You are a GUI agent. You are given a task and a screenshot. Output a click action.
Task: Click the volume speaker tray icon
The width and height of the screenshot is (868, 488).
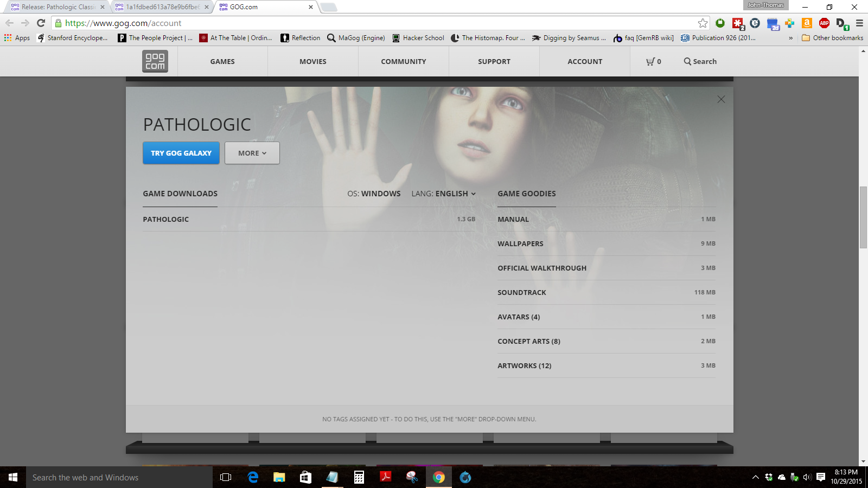point(807,477)
